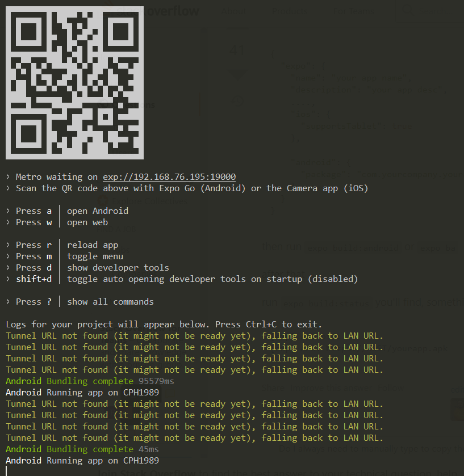Viewport: 464px width, 476px height.
Task: Click the edit link on the answer
Action: point(456,389)
